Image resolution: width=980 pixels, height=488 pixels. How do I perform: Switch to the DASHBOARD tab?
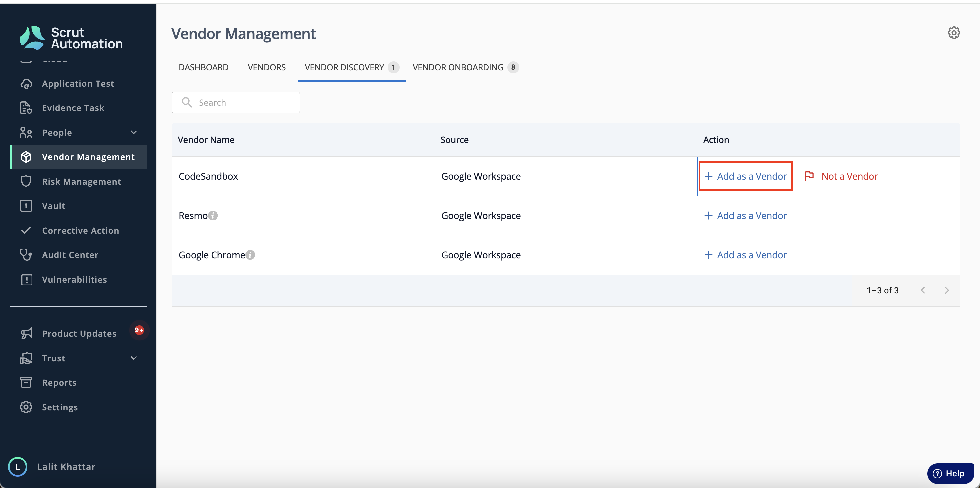(x=204, y=67)
